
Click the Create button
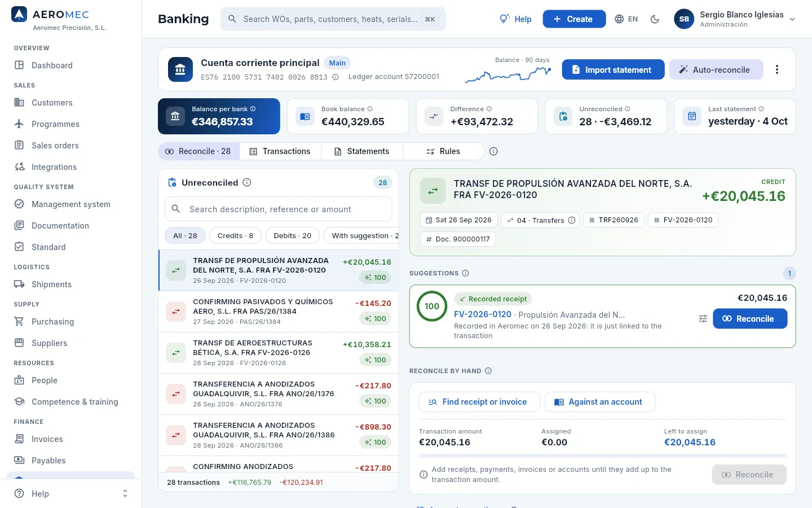574,19
